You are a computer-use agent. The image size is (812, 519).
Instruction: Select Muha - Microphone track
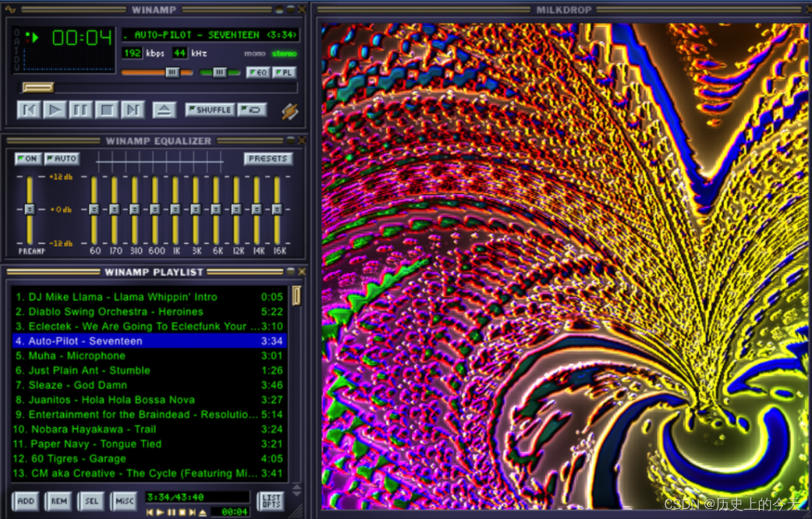[149, 356]
